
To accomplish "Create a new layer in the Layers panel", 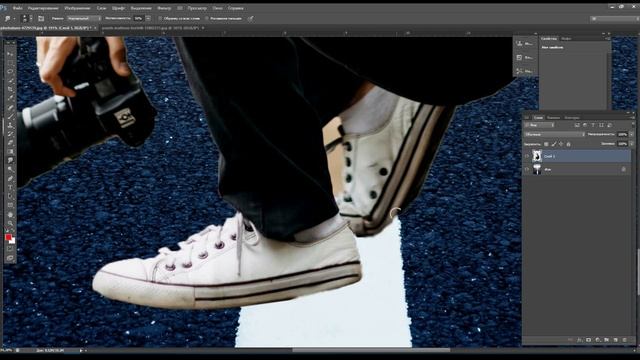I will [616, 340].
